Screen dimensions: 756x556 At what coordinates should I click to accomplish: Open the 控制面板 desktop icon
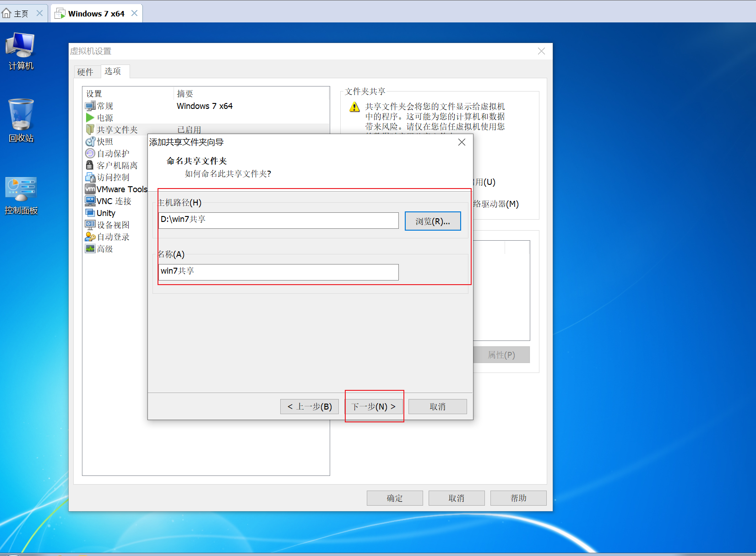(21, 196)
